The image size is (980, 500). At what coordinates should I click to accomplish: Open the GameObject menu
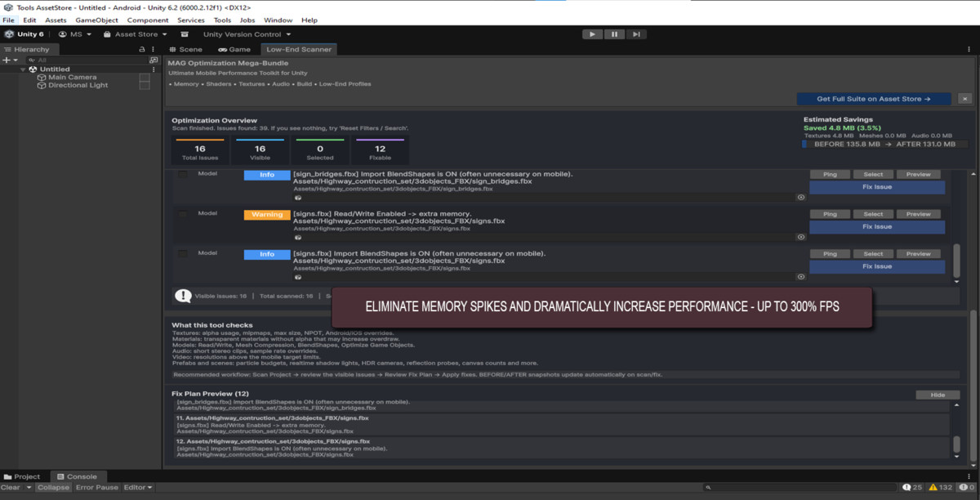96,20
